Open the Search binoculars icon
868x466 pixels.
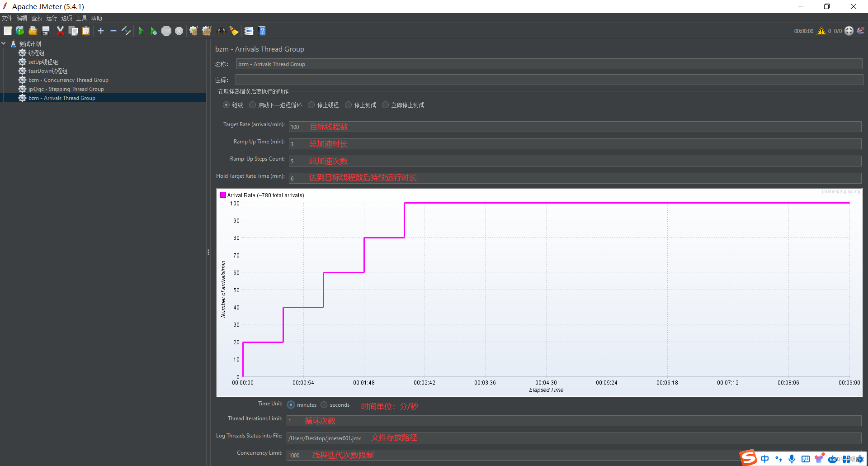click(221, 31)
